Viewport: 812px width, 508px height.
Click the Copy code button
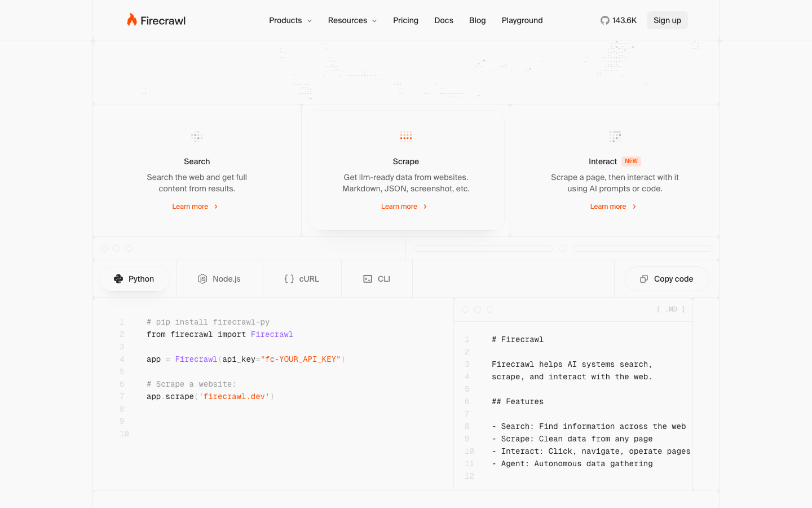[667, 279]
